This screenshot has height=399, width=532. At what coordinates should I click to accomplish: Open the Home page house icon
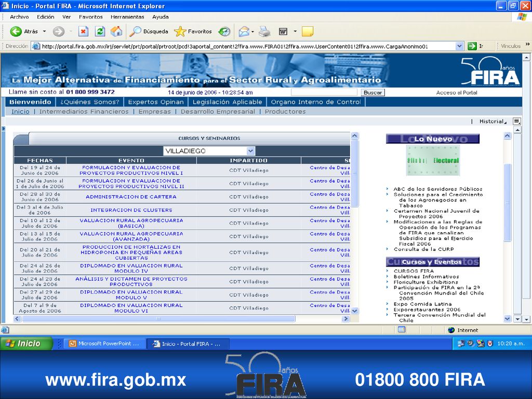116,32
